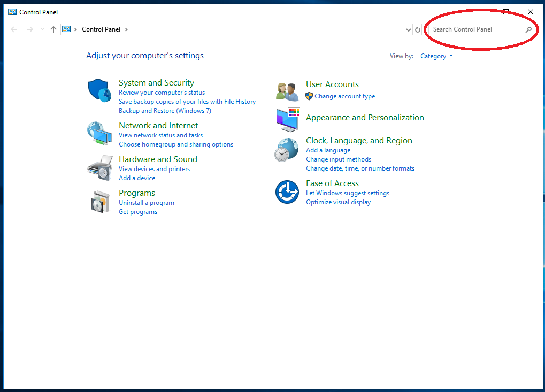Open the System and Security shield icon

(100, 90)
